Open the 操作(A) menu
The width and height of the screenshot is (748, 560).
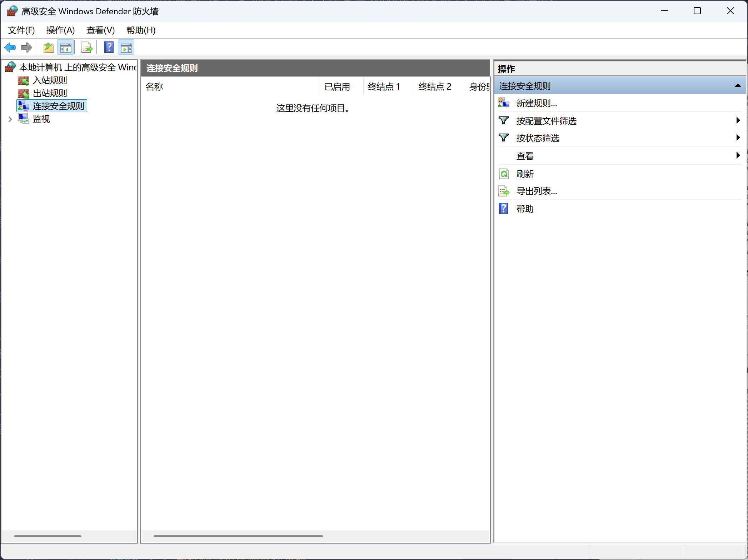60,30
